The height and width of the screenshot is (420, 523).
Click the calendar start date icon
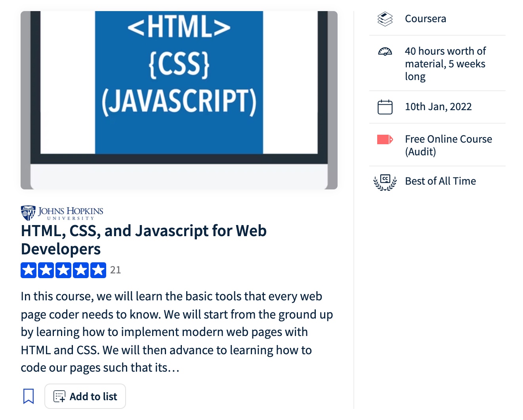[x=385, y=107]
